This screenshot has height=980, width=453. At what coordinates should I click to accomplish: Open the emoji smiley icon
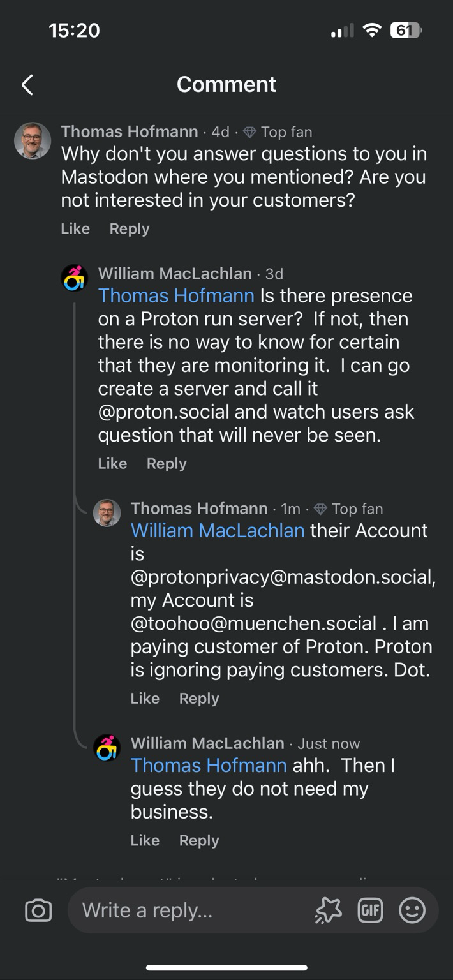(412, 910)
